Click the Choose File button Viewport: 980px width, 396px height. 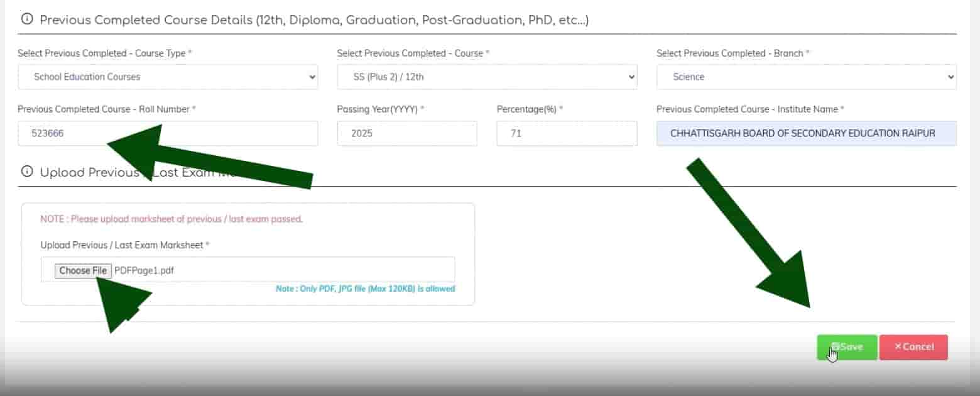point(83,271)
